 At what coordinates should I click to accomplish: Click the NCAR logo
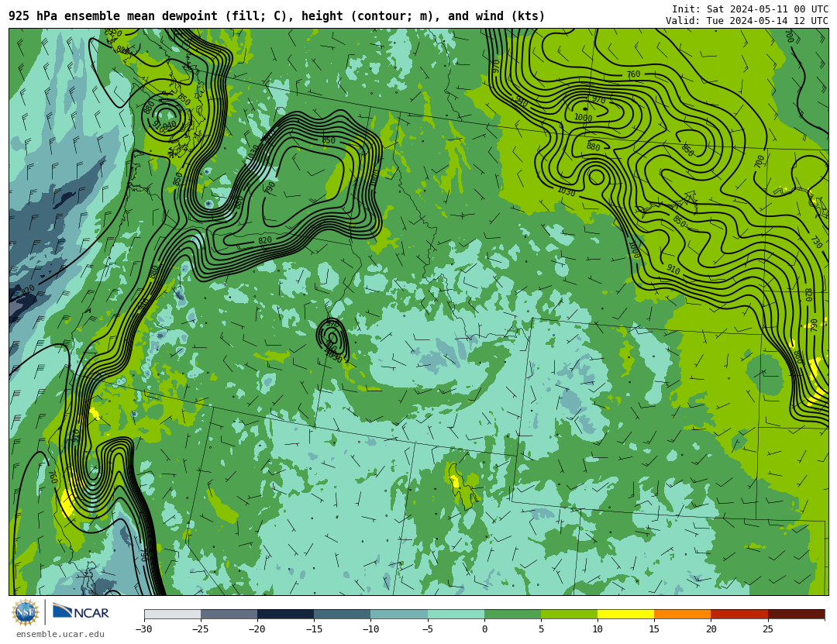click(x=81, y=611)
